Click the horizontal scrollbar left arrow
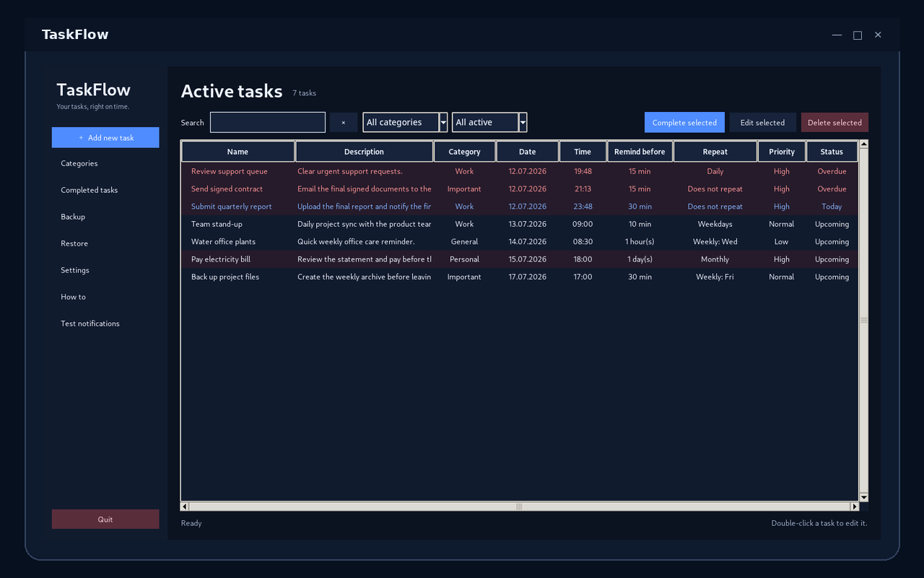Screen dimensions: 924x578 (x=185, y=506)
